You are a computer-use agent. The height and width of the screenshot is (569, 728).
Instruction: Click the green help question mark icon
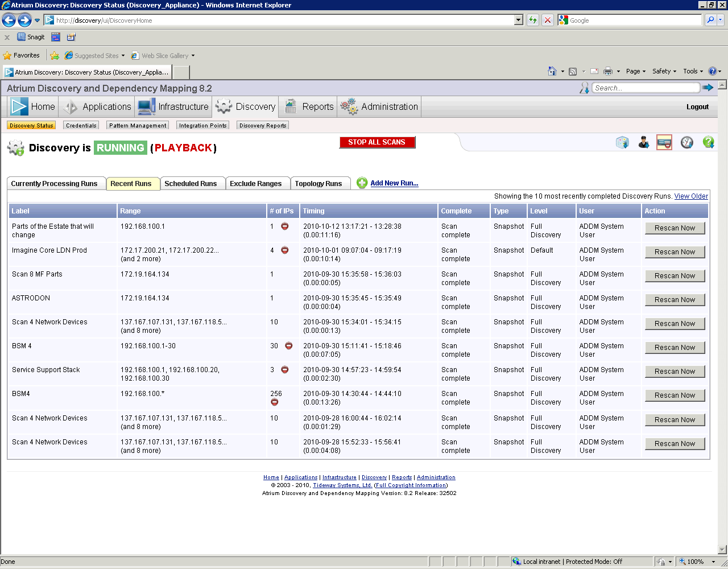tap(708, 142)
